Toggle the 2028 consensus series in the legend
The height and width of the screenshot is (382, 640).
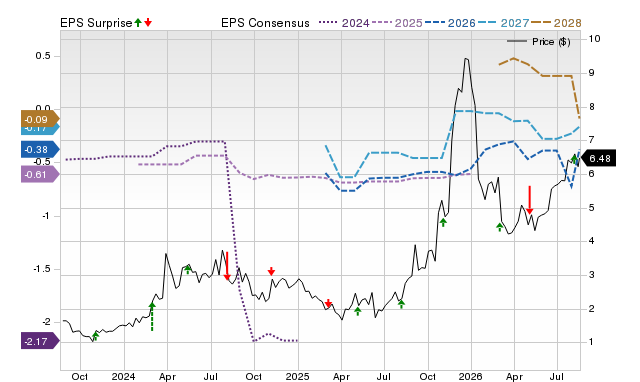(x=556, y=23)
